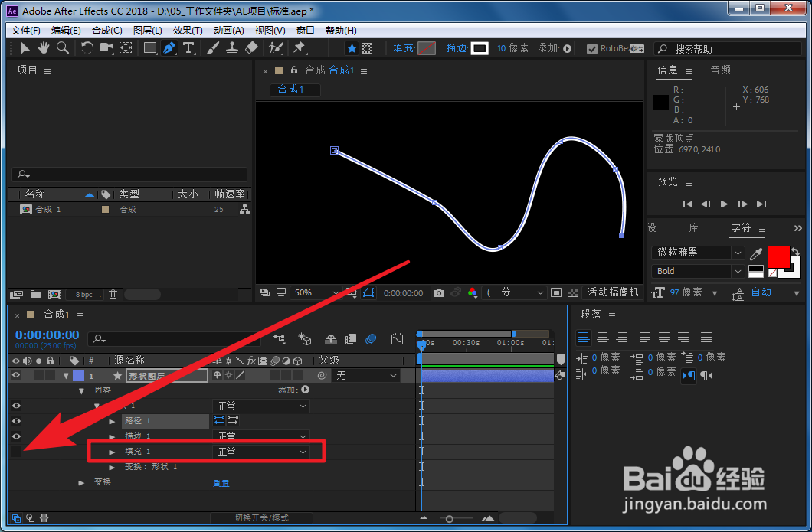
Task: Click the snapshot camera icon in viewer
Action: pos(439,293)
